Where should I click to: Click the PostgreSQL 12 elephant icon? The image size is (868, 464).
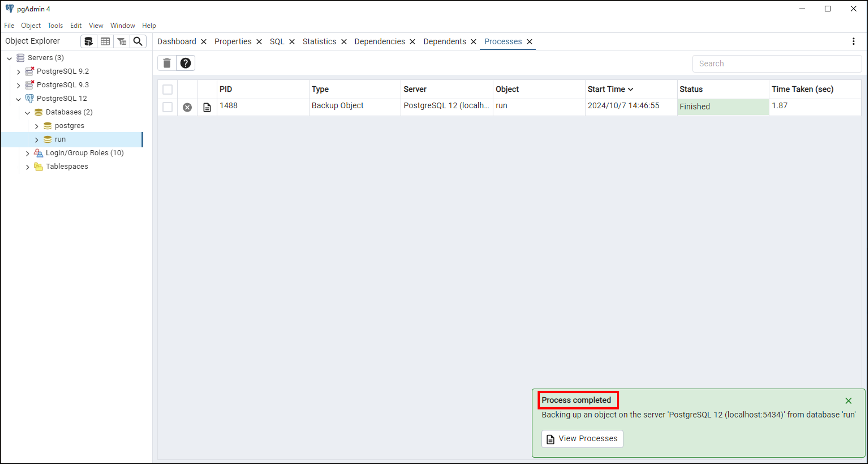tap(30, 98)
